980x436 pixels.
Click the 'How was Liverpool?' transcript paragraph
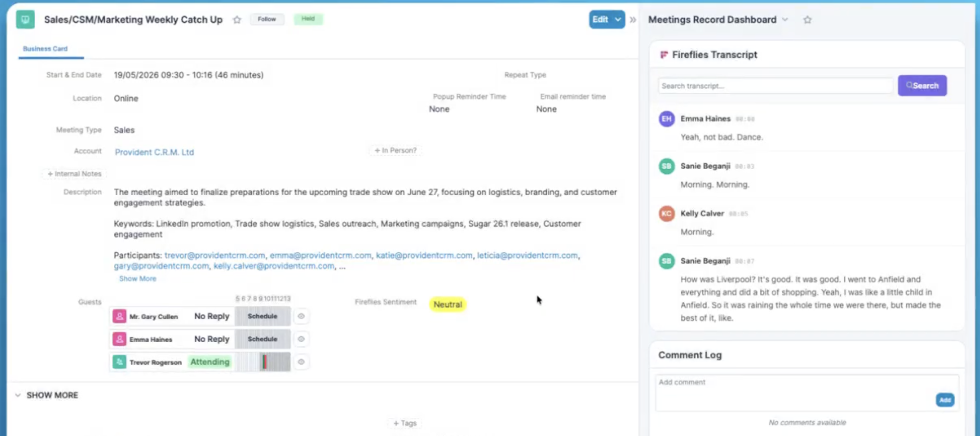coord(810,298)
